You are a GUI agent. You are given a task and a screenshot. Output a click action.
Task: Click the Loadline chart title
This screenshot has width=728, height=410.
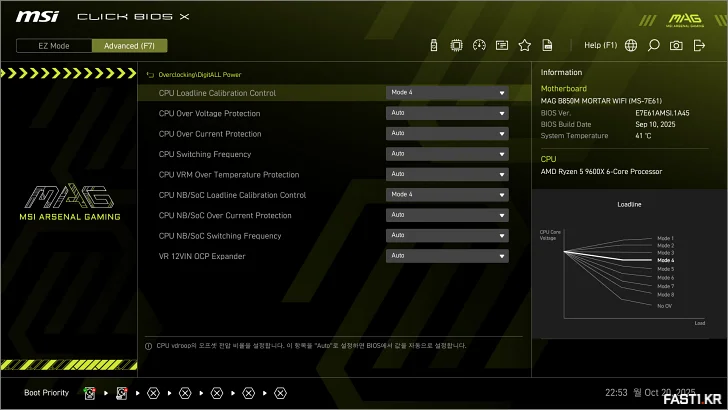[x=629, y=205]
